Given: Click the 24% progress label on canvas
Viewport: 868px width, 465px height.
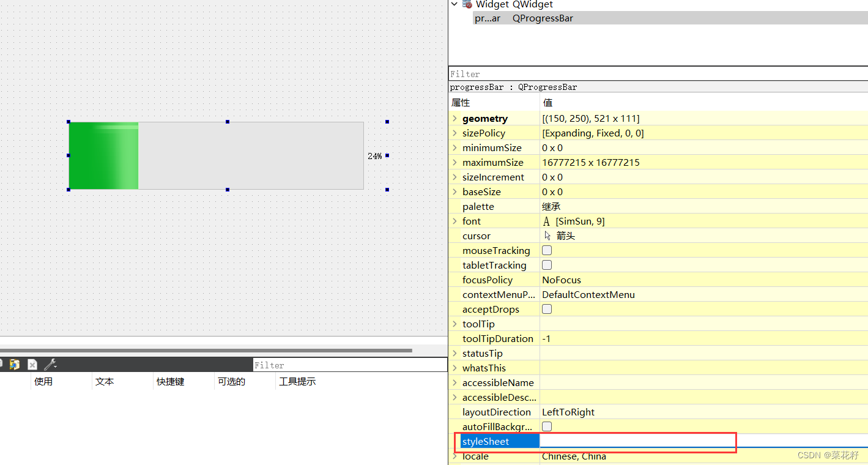Looking at the screenshot, I should click(x=374, y=156).
